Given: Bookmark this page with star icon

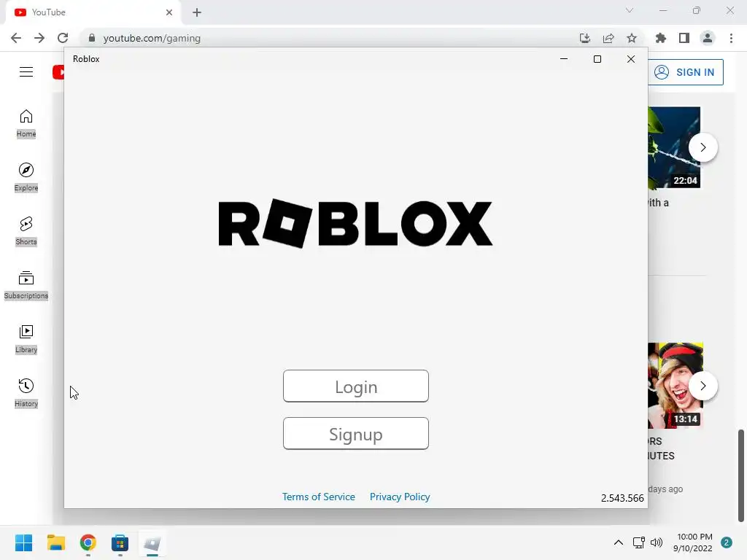Looking at the screenshot, I should [x=632, y=38].
